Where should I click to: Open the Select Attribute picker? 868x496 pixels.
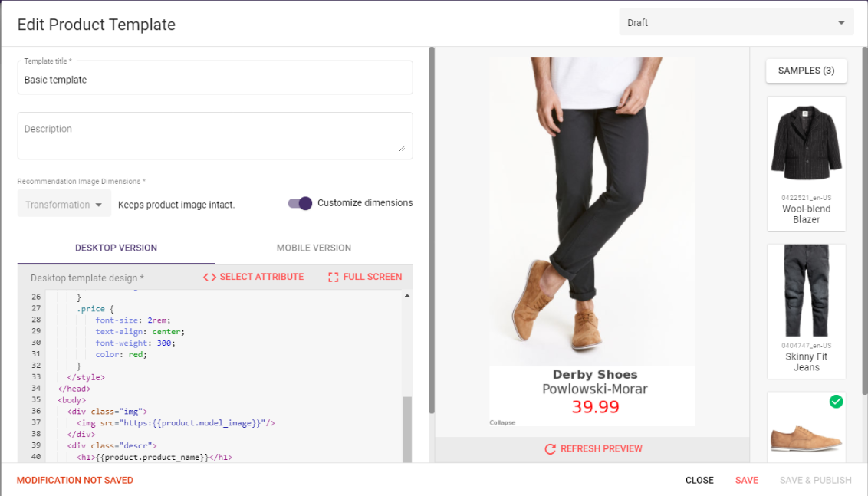coord(253,277)
